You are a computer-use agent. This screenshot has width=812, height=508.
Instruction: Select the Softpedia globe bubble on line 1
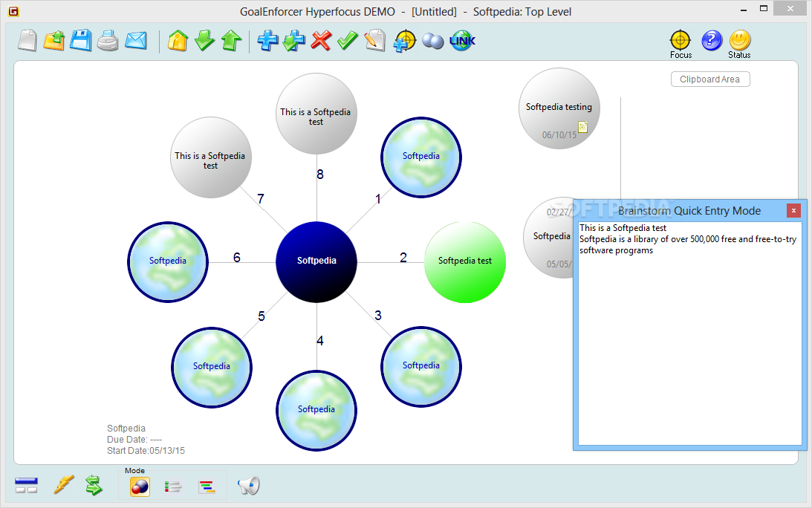(x=421, y=157)
